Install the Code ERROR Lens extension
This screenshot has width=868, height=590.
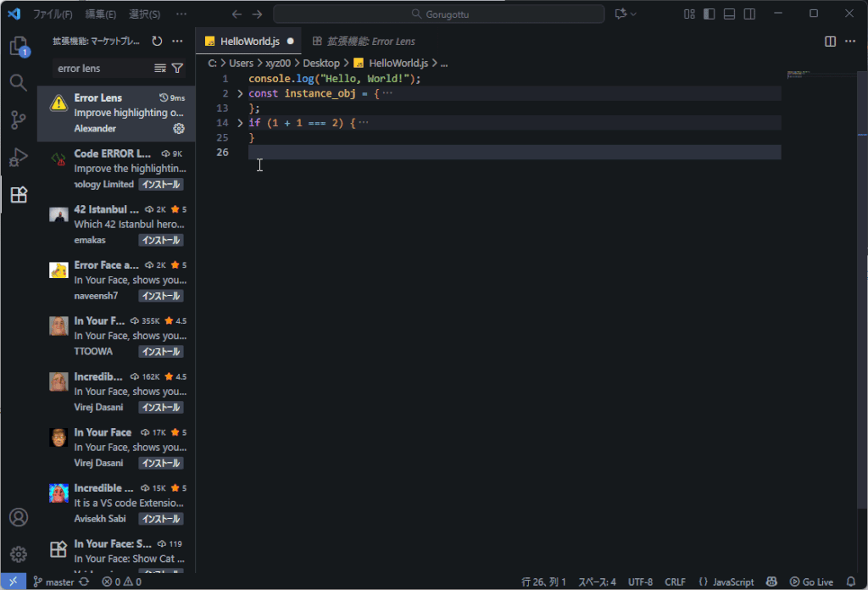pos(161,185)
